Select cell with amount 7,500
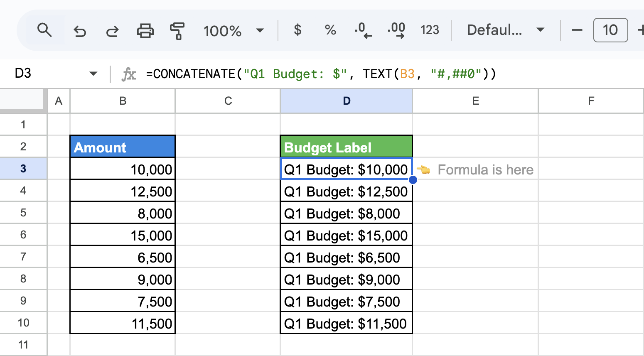644x356 pixels. [123, 300]
